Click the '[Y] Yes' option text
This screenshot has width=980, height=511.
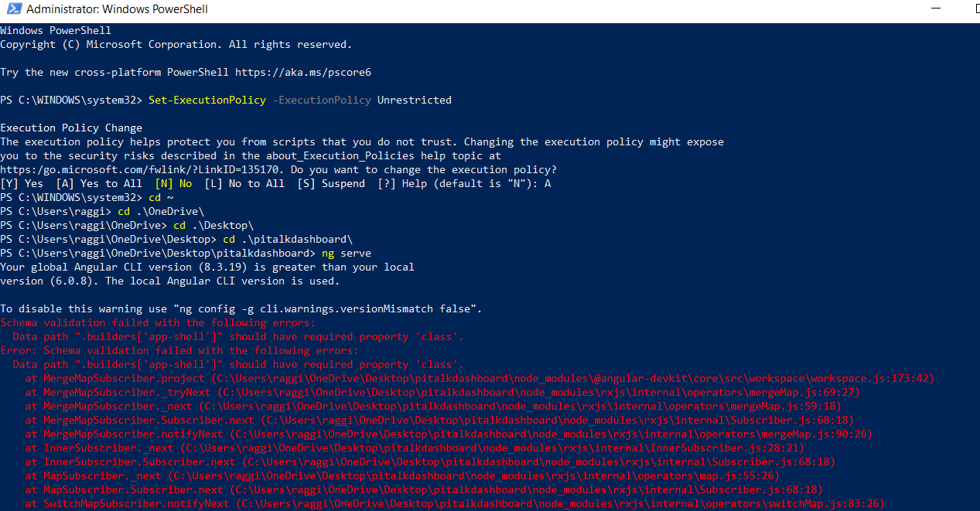pos(22,183)
